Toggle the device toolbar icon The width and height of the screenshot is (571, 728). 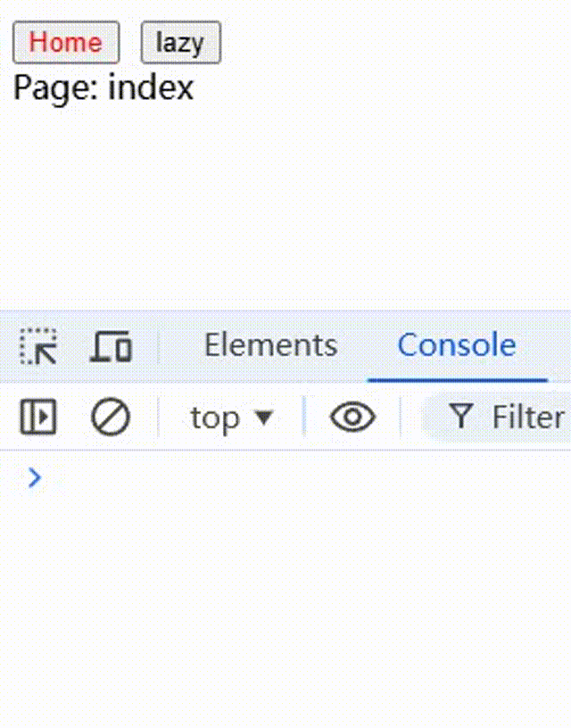(111, 346)
